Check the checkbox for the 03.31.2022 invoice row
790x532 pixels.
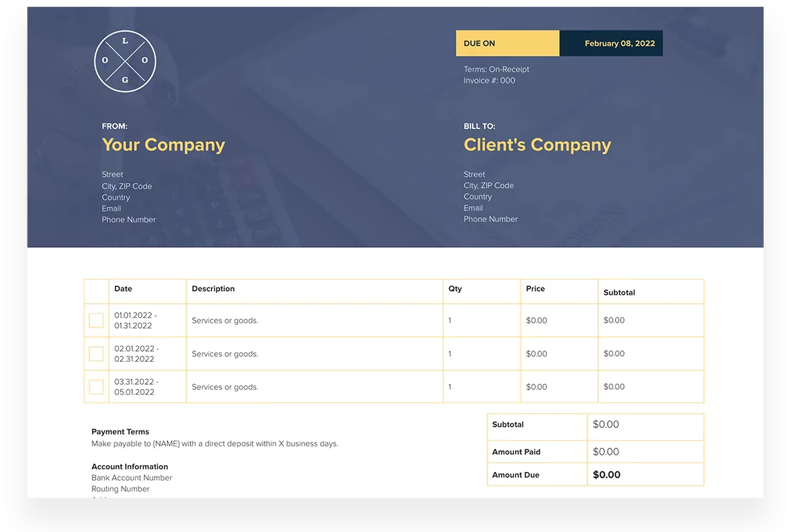click(96, 386)
